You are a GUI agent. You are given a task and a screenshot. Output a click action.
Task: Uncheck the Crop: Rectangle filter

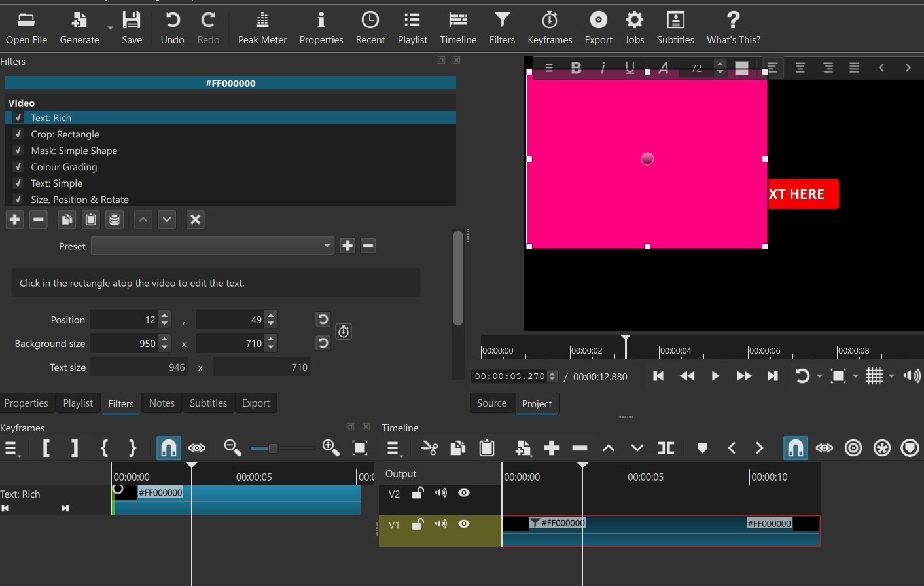click(18, 134)
